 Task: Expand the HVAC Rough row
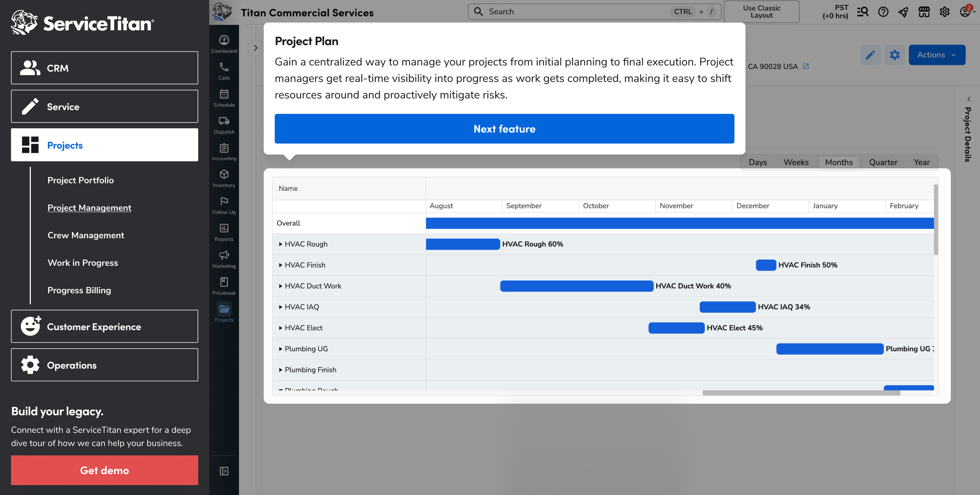(280, 244)
